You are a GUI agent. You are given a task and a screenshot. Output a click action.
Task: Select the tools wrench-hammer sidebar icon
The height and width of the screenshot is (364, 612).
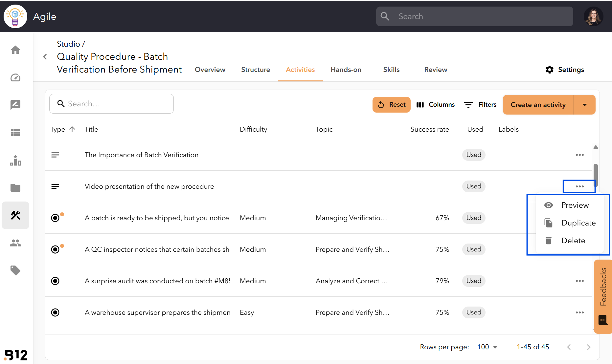(x=15, y=215)
